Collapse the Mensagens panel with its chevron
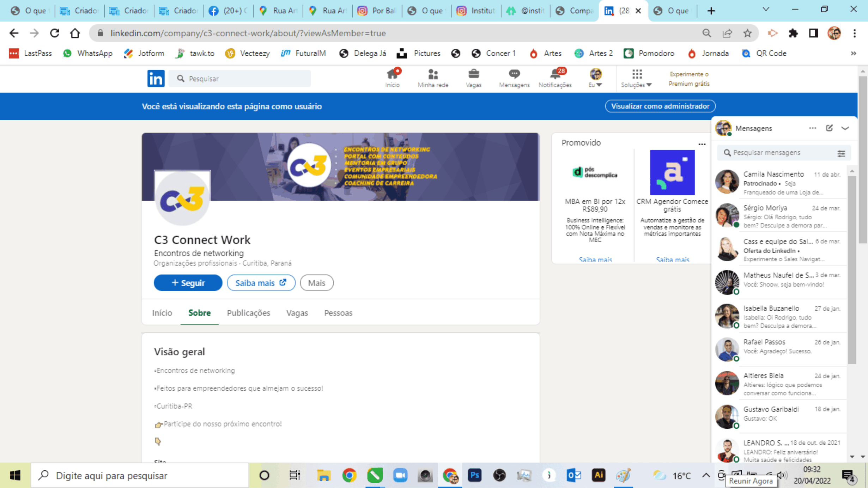The width and height of the screenshot is (868, 488). [x=846, y=128]
